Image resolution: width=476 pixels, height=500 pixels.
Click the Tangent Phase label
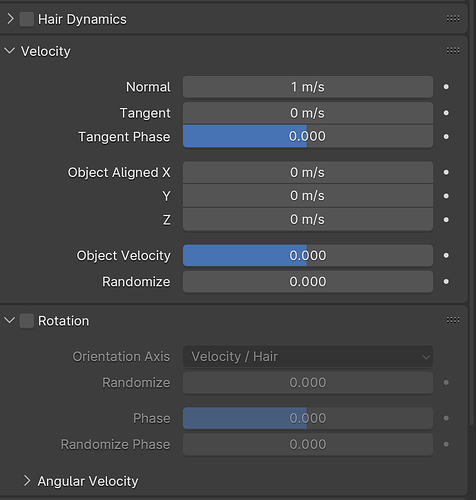[124, 137]
